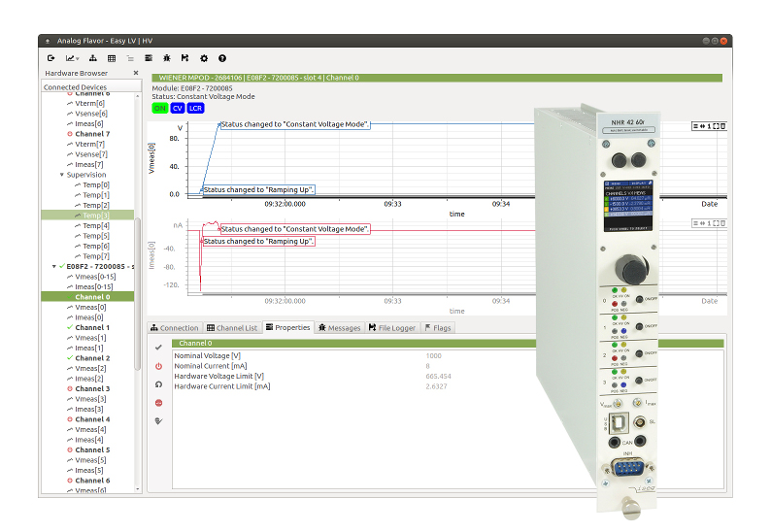Select the Temp[3] tree item
This screenshot has width=771, height=532.
[87, 216]
